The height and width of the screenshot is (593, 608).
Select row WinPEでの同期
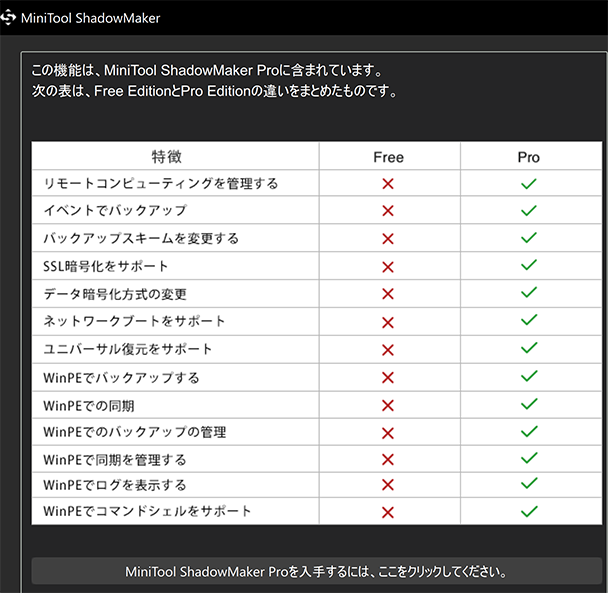[x=316, y=405]
